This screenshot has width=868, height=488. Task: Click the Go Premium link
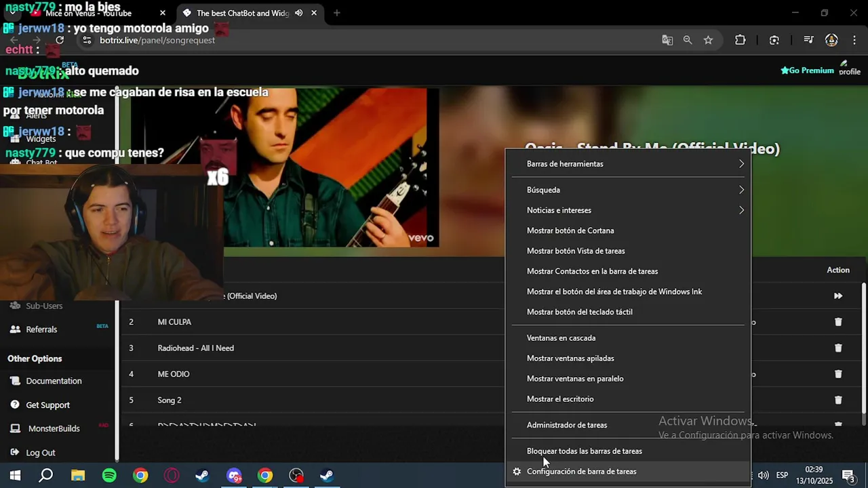[807, 70]
